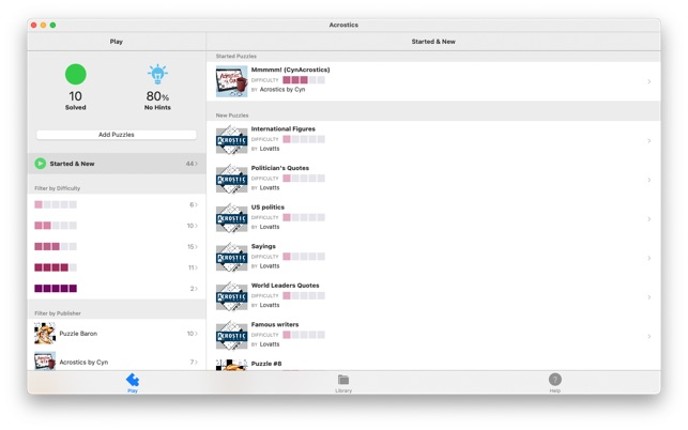Click the Started & New count chevron

[x=196, y=164]
